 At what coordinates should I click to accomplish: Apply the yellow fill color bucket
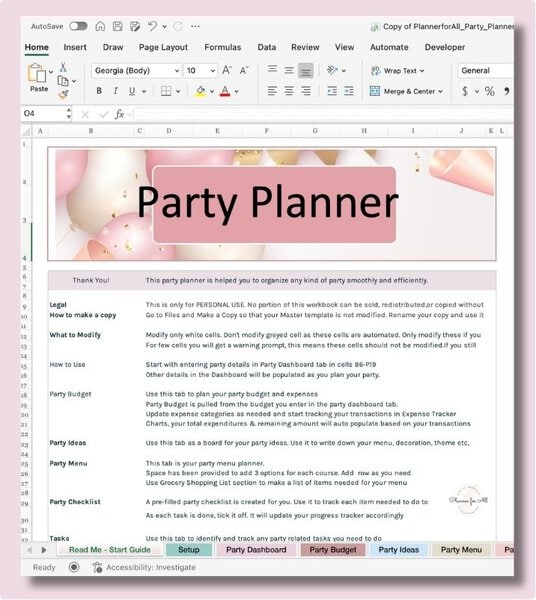[200, 91]
